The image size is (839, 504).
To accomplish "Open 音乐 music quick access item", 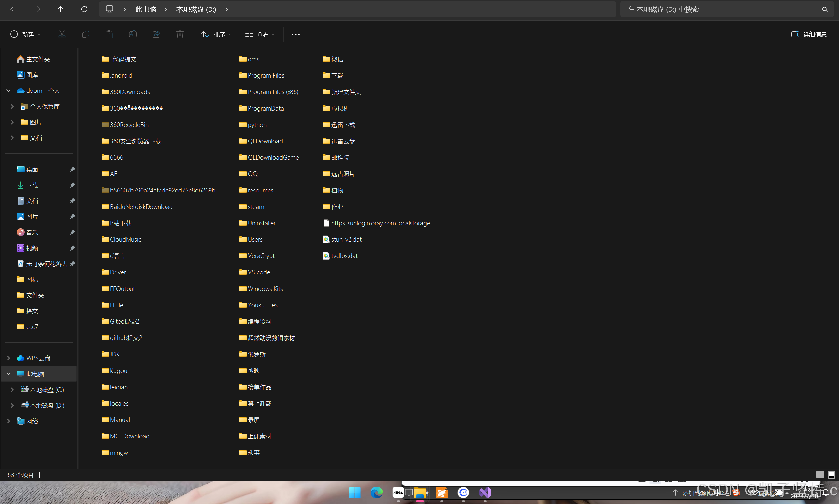I will (28, 232).
